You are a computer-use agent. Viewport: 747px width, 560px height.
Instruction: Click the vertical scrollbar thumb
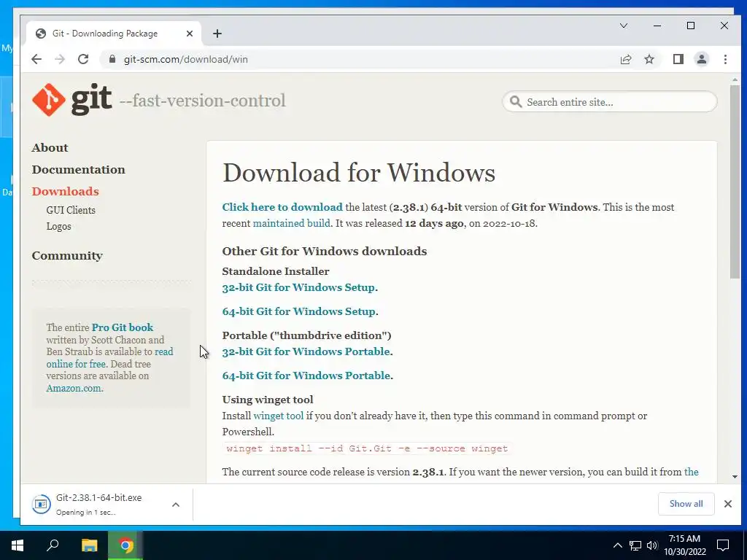(735, 182)
